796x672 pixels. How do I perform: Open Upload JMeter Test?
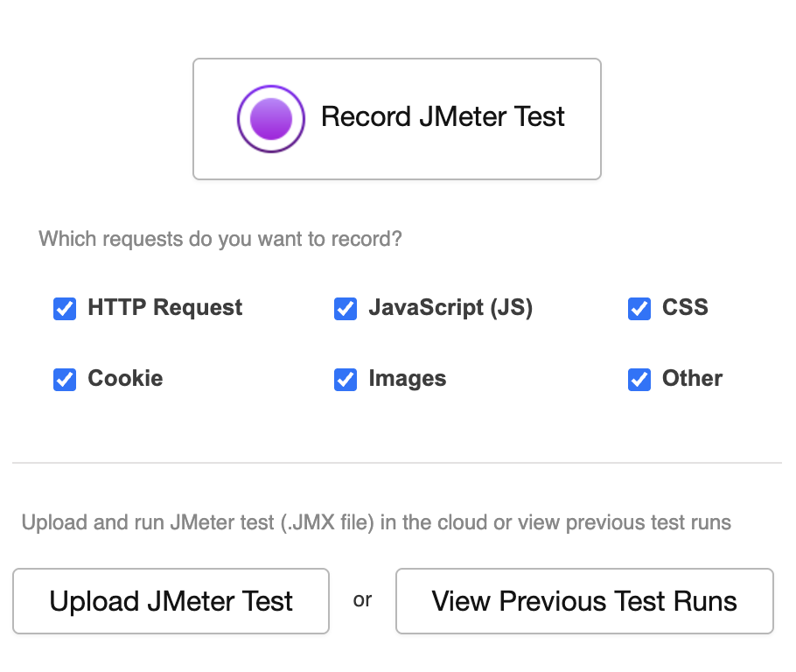click(171, 601)
